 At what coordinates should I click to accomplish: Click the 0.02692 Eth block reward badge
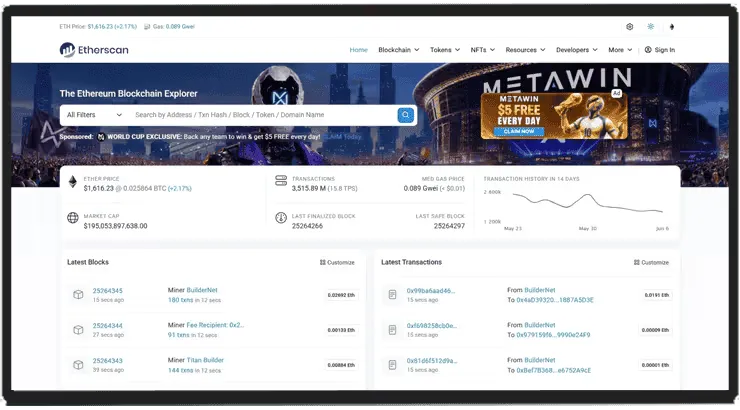(341, 295)
